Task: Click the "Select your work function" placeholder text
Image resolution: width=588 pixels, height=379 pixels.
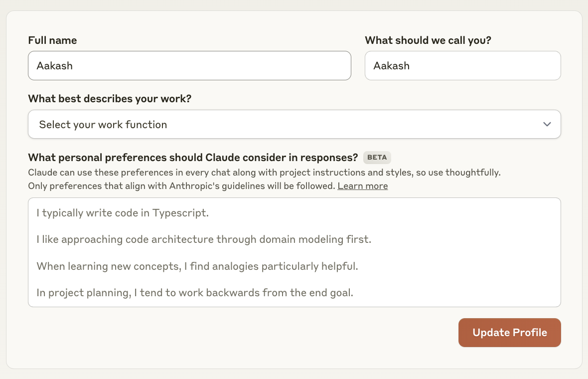Action: click(x=103, y=125)
